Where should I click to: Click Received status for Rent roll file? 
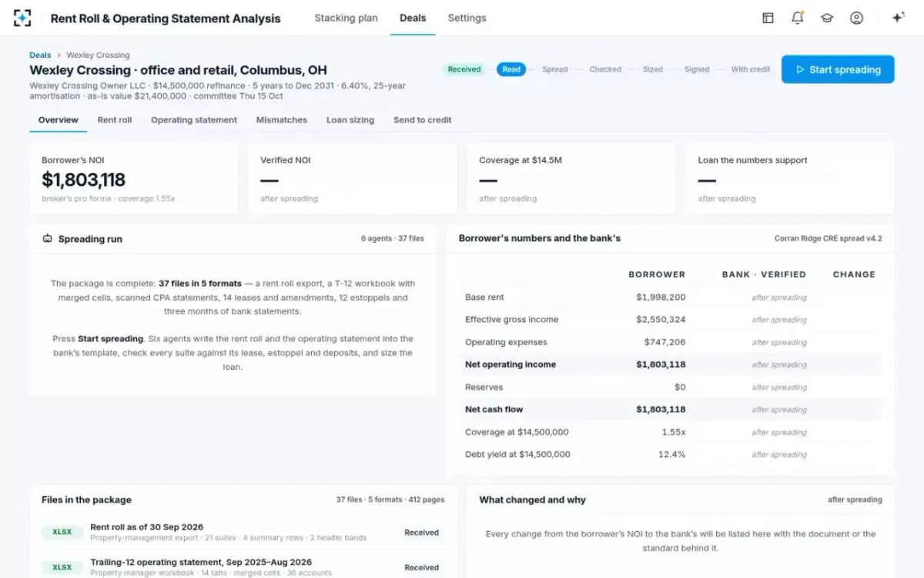(x=422, y=533)
